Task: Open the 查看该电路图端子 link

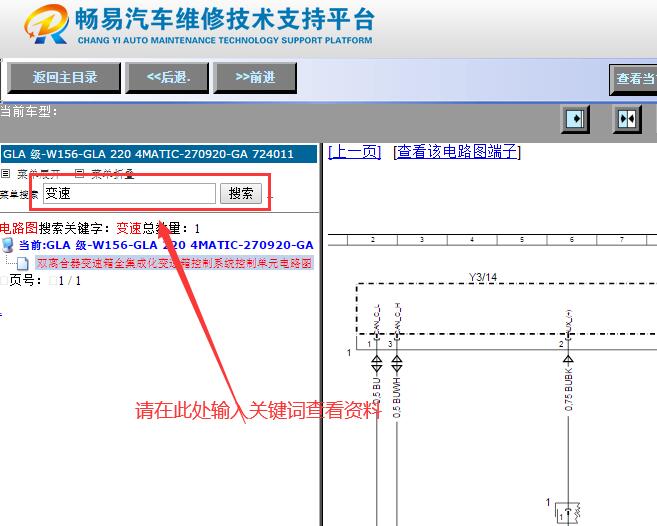Action: point(457,151)
